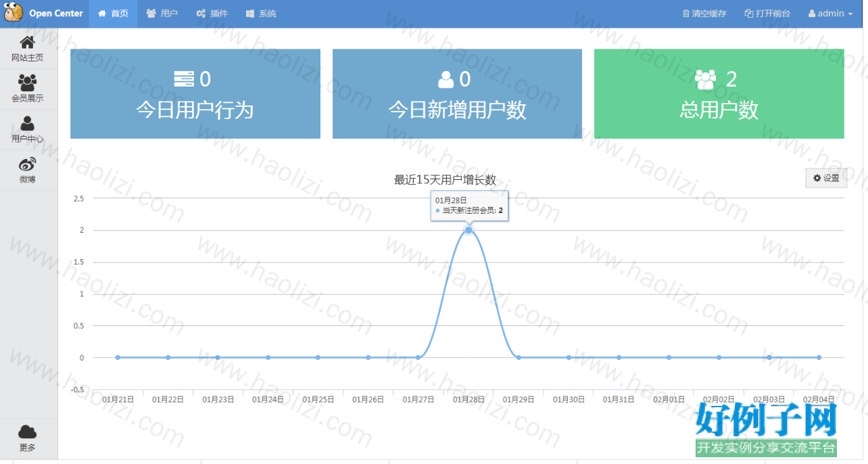Open 会员展示 in the sidebar
Viewport: 868px width, 464px height.
(x=28, y=89)
